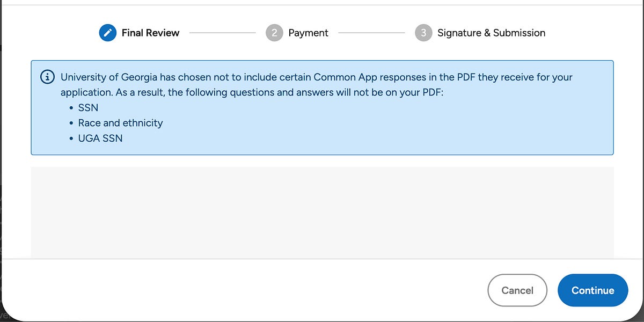644x322 pixels.
Task: Click the progress line between Final Review and Payment
Action: pyautogui.click(x=222, y=33)
